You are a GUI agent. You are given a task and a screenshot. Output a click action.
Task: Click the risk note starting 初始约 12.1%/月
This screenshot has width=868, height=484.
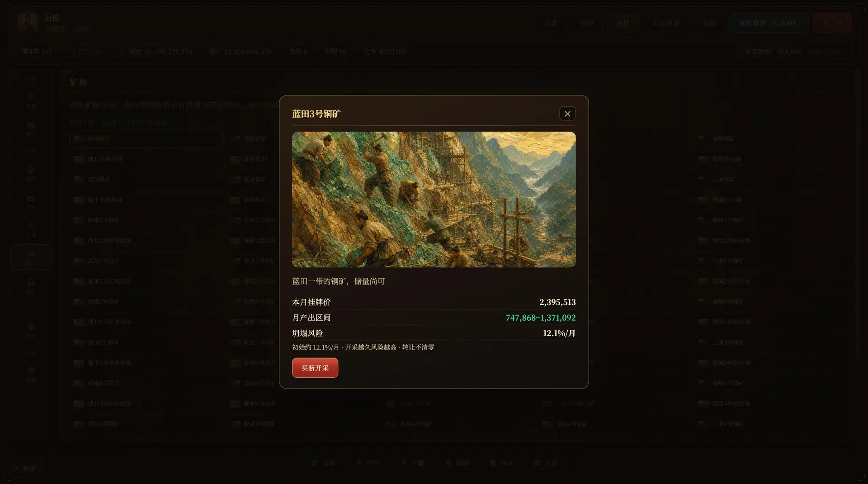[x=363, y=347]
